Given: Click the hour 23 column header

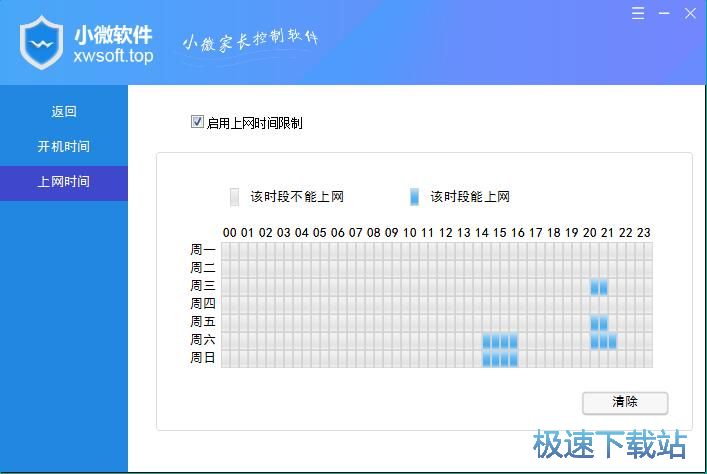Looking at the screenshot, I should (643, 233).
